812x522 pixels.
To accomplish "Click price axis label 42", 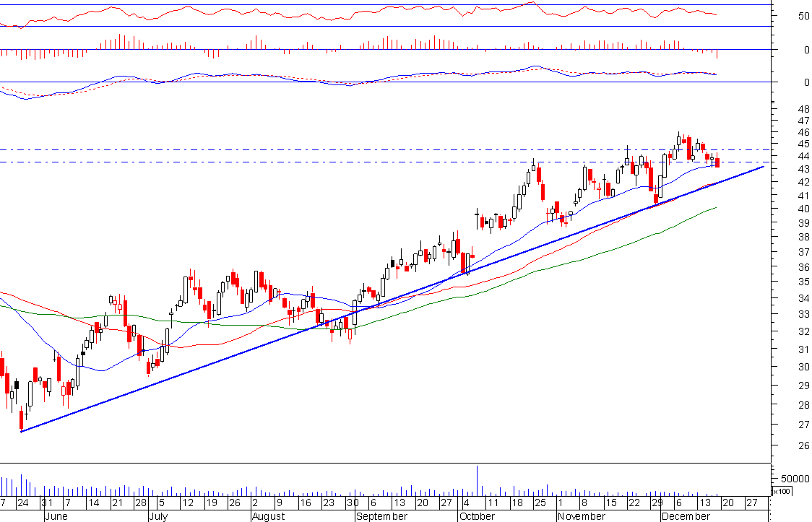I will 804,182.
